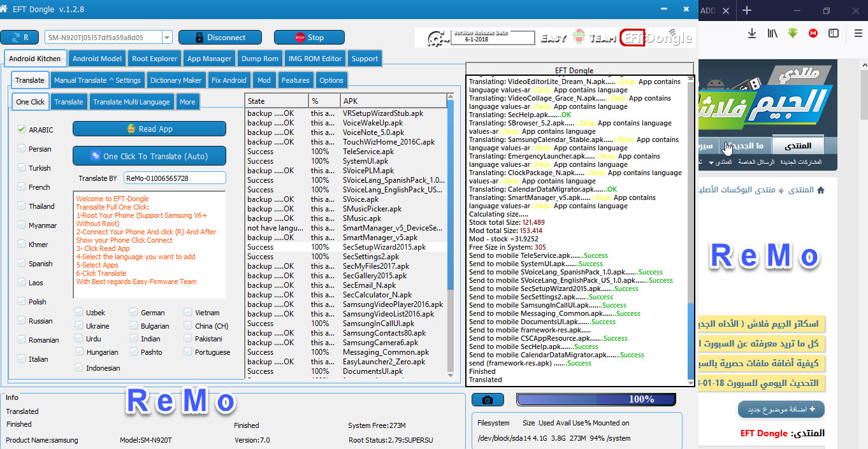Toggle the Indonesian language checkbox

(x=79, y=367)
